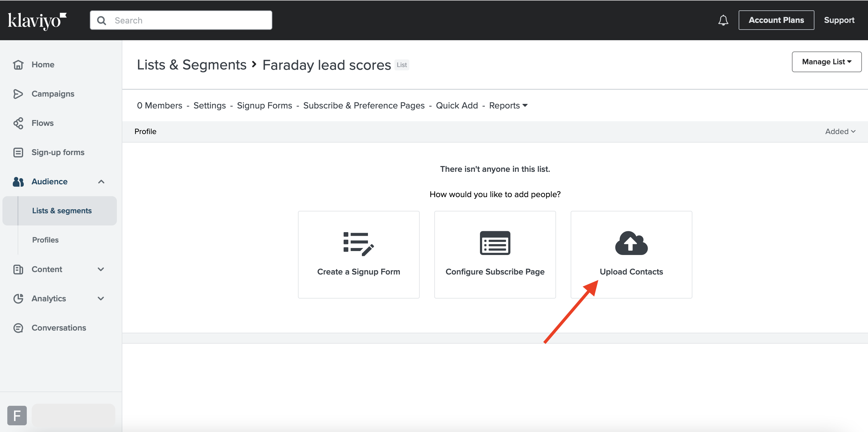Click the signup form list-pencil icon
The height and width of the screenshot is (432, 868).
[359, 244]
